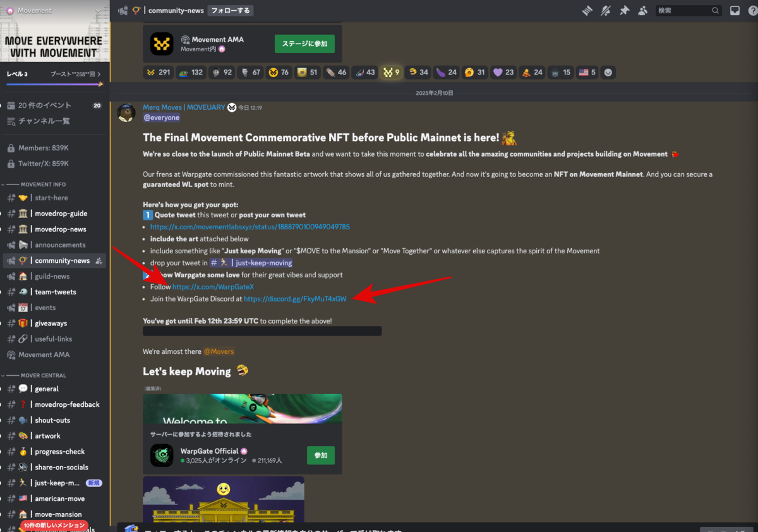Click the Members: 839K locked channel
758x532 pixels.
pos(54,148)
